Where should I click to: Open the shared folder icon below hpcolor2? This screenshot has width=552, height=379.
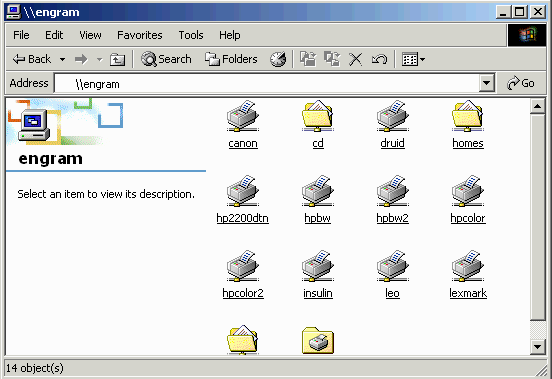point(243,340)
